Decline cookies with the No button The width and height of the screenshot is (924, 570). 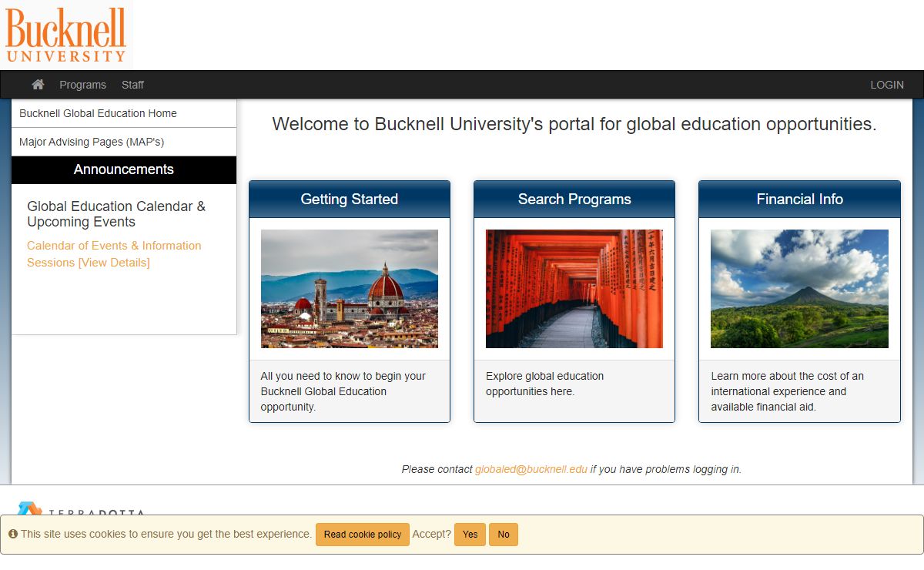(x=503, y=535)
